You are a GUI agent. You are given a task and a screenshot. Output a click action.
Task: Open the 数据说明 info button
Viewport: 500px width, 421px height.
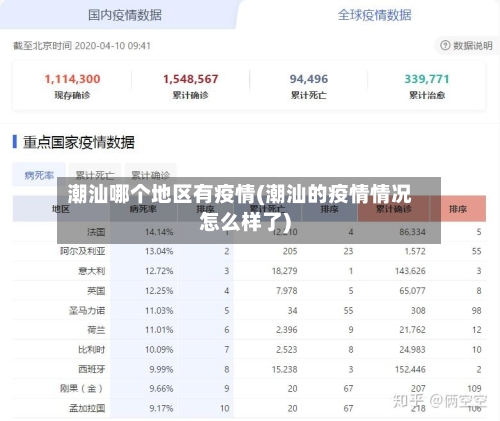tap(466, 45)
